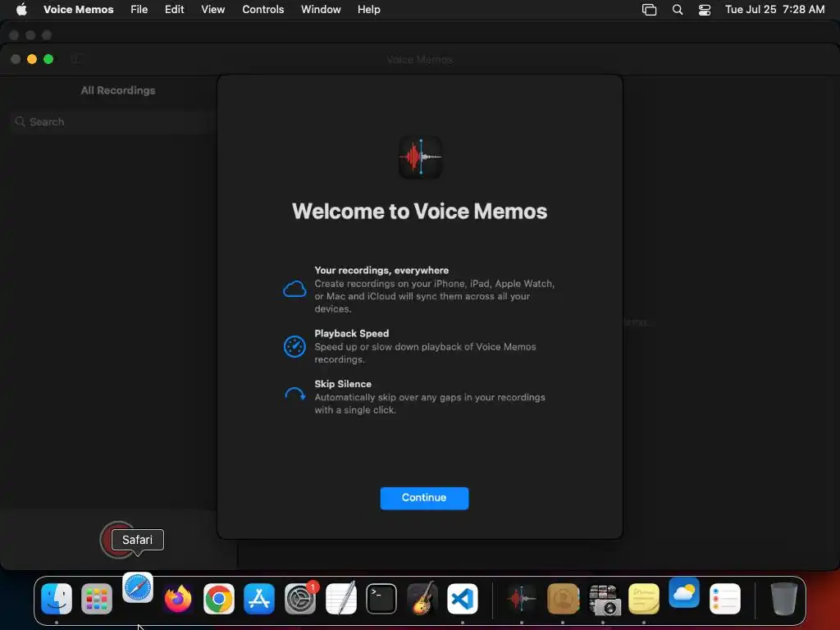Click the date and time in menu bar
Viewport: 840px width, 630px height.
774,9
